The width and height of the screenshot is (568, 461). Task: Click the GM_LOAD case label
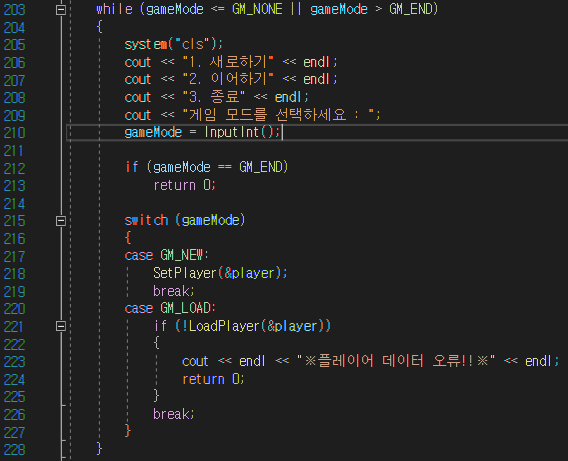click(186, 308)
